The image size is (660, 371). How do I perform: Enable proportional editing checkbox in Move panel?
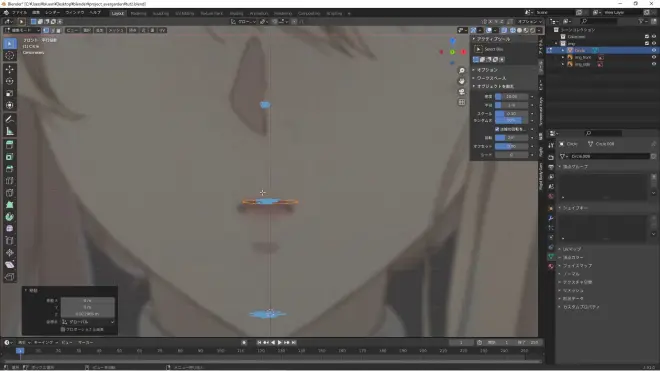pyautogui.click(x=63, y=329)
